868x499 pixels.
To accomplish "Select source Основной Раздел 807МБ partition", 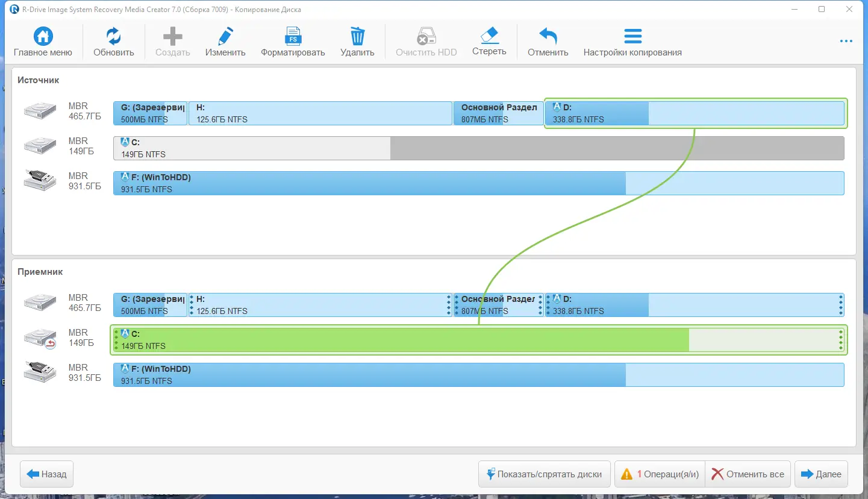I will point(498,113).
